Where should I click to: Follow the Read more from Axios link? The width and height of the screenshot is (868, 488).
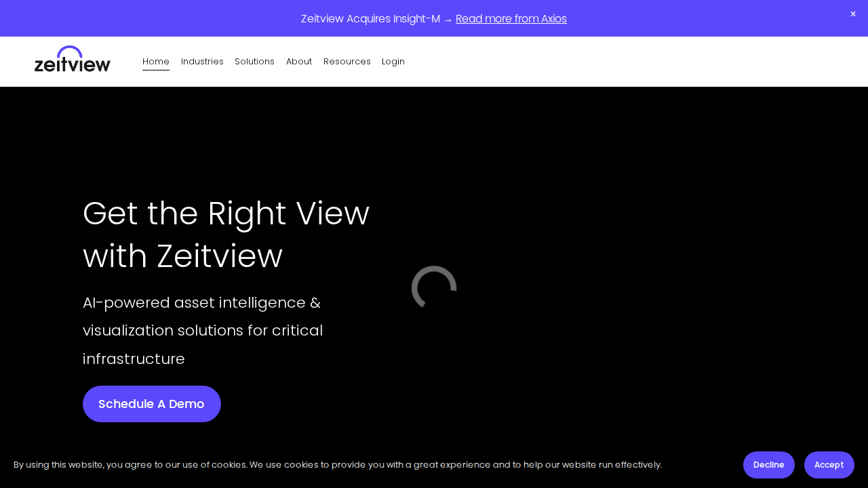[511, 19]
